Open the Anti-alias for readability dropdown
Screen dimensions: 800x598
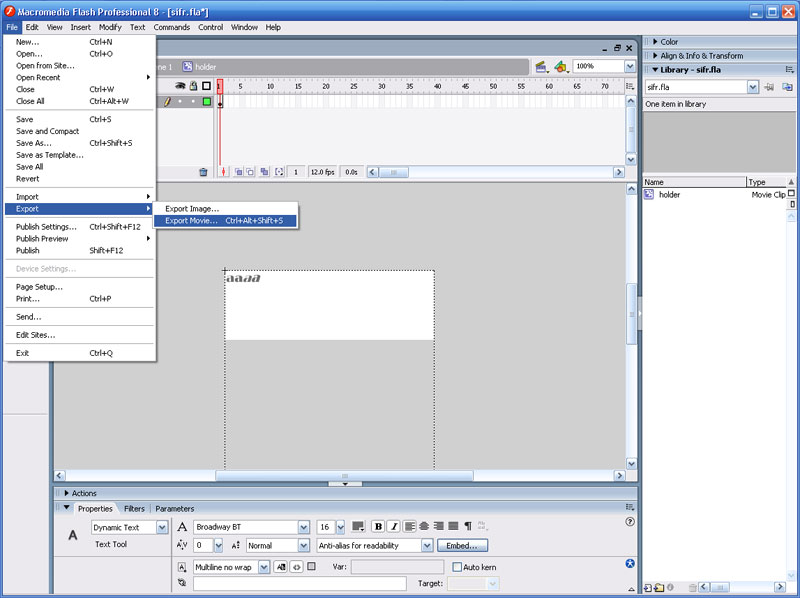click(427, 545)
